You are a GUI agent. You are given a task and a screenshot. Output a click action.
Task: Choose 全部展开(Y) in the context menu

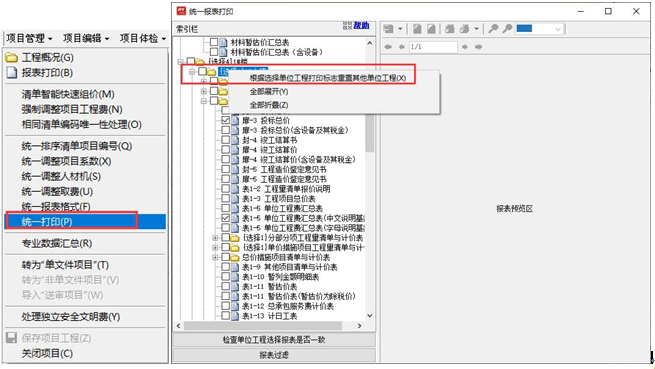coord(269,92)
